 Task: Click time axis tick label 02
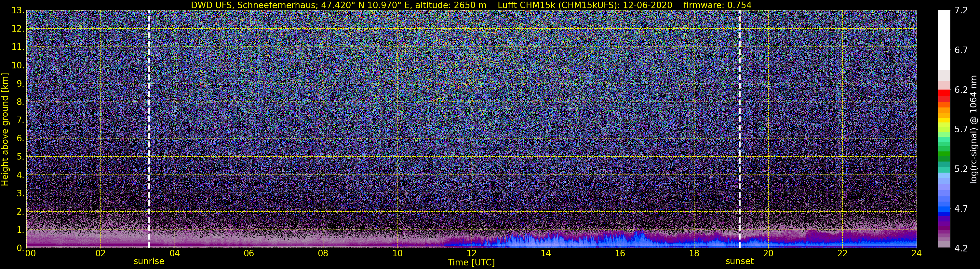pos(101,254)
